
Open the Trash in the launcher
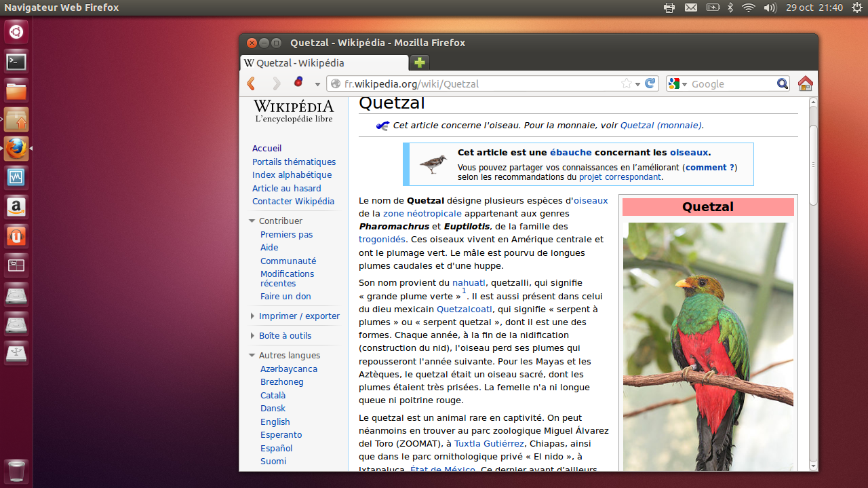(16, 470)
